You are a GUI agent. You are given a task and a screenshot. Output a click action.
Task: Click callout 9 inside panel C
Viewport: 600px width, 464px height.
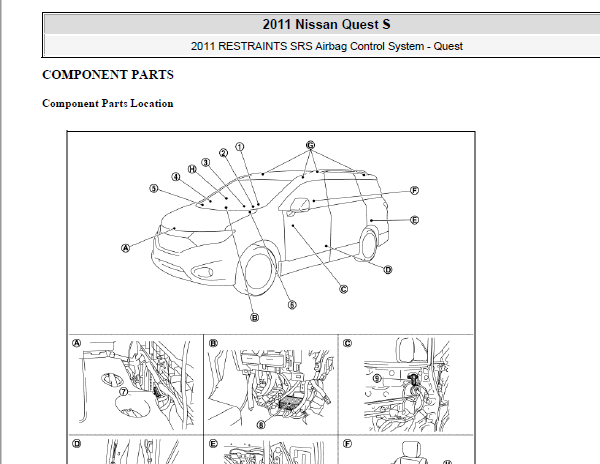click(377, 378)
